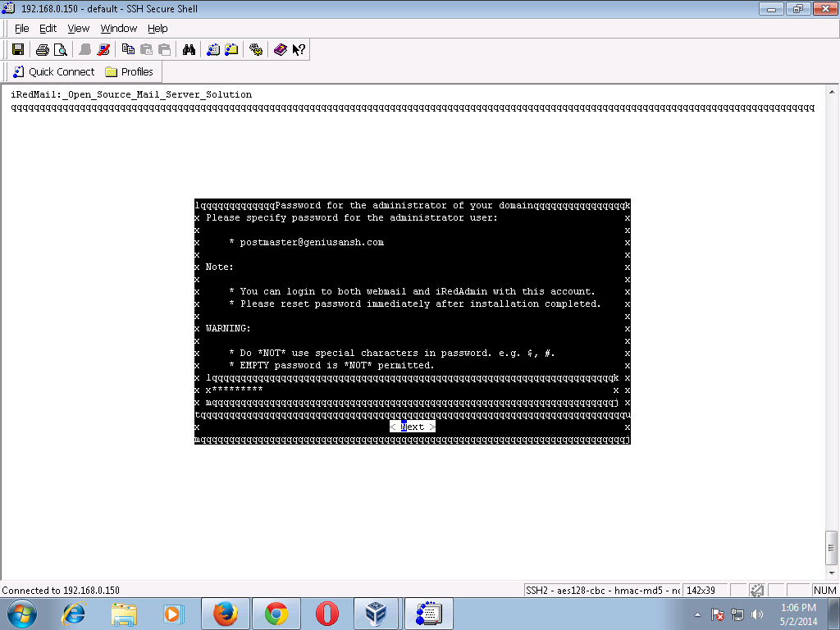The image size is (840, 630).
Task: Click the second greyed Paste Selection icon
Action: coord(164,50)
